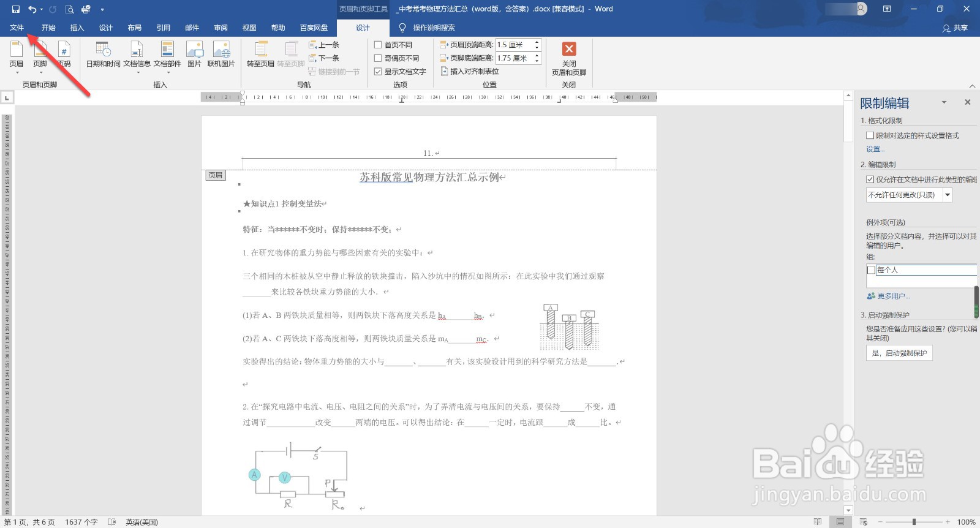
Task: Click 操作说明搜索 search box
Action: click(434, 28)
